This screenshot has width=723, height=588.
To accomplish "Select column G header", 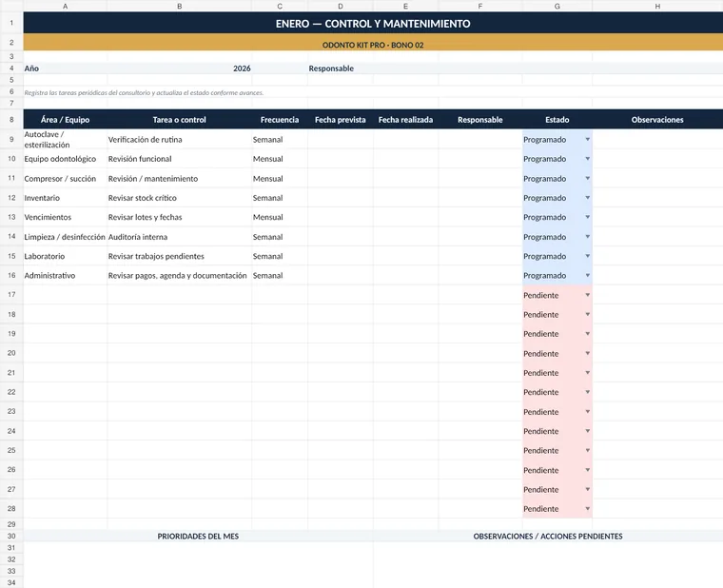I will [557, 6].
